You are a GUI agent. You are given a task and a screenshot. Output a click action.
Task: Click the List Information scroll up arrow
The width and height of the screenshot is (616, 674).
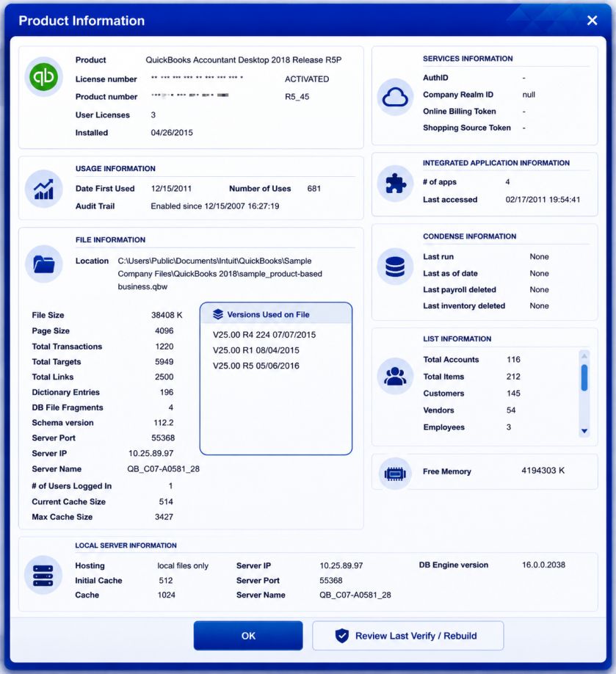584,356
